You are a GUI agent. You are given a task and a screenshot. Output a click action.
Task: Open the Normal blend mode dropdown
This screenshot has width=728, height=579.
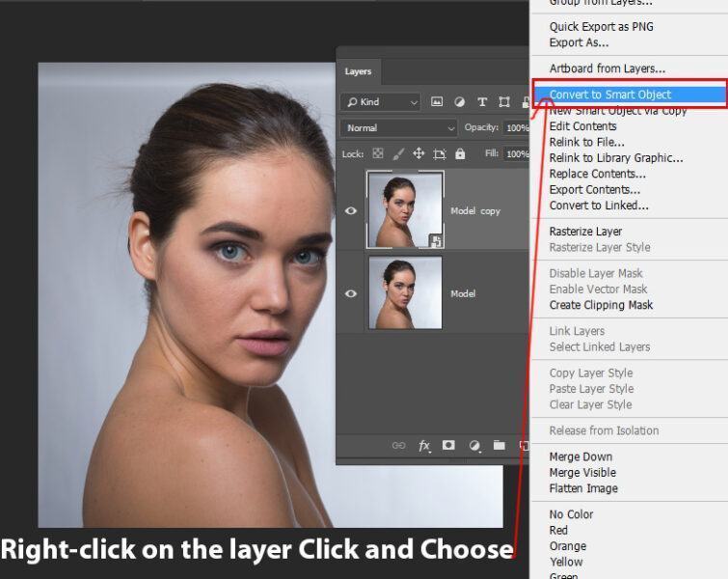coord(399,127)
